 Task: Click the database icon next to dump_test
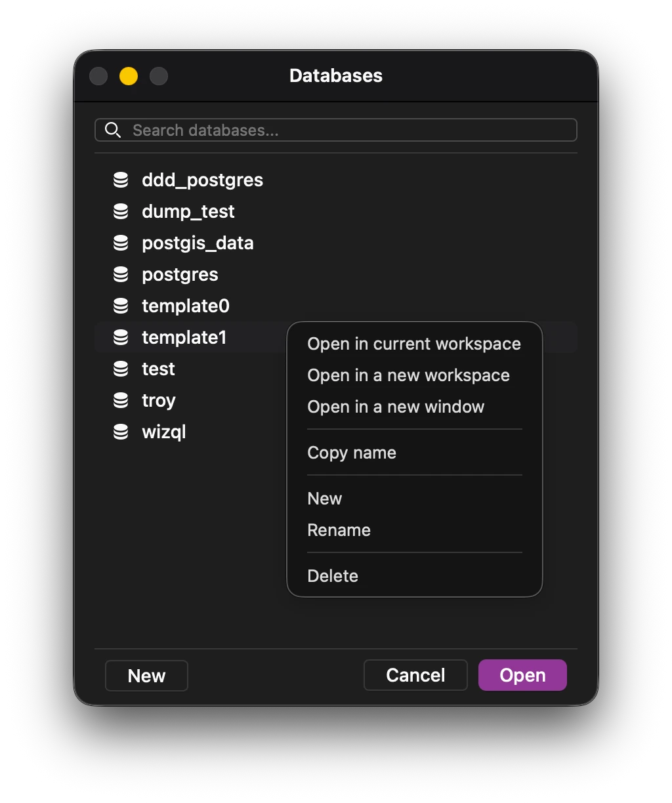click(122, 211)
